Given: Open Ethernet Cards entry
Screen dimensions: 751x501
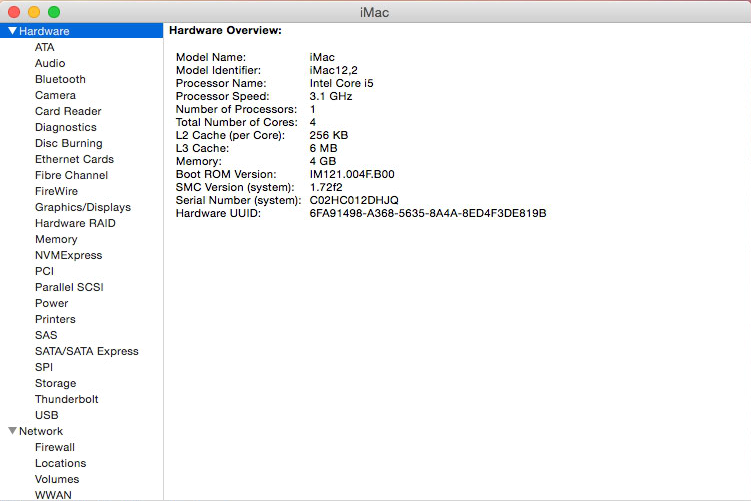Looking at the screenshot, I should point(74,159).
